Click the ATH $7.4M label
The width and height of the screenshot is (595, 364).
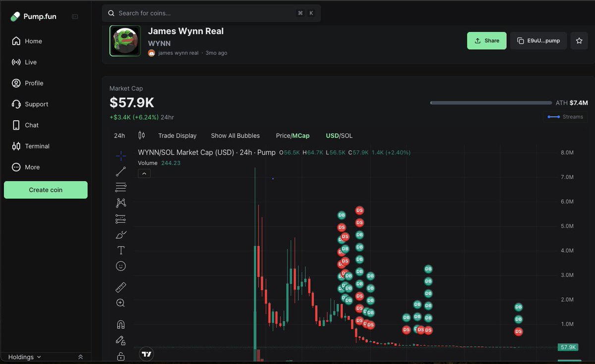pyautogui.click(x=572, y=103)
